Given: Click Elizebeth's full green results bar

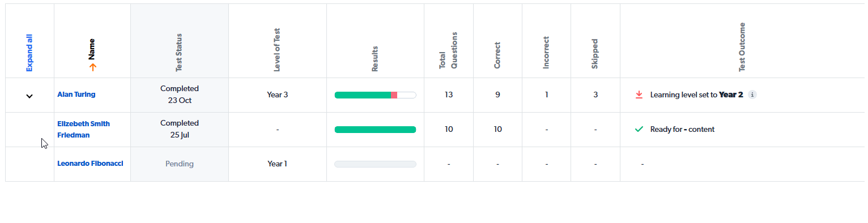Looking at the screenshot, I should tap(375, 130).
